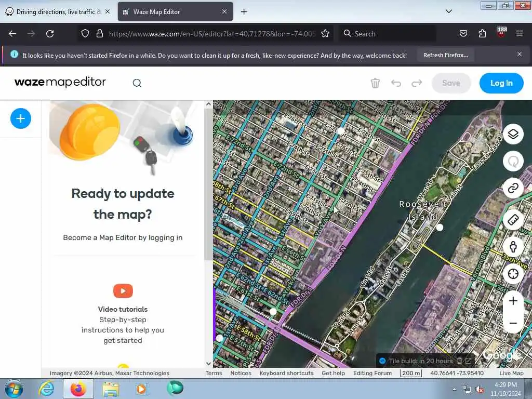The height and width of the screenshot is (399, 532).
Task: Click Firefox back arrow
Action: click(12, 34)
